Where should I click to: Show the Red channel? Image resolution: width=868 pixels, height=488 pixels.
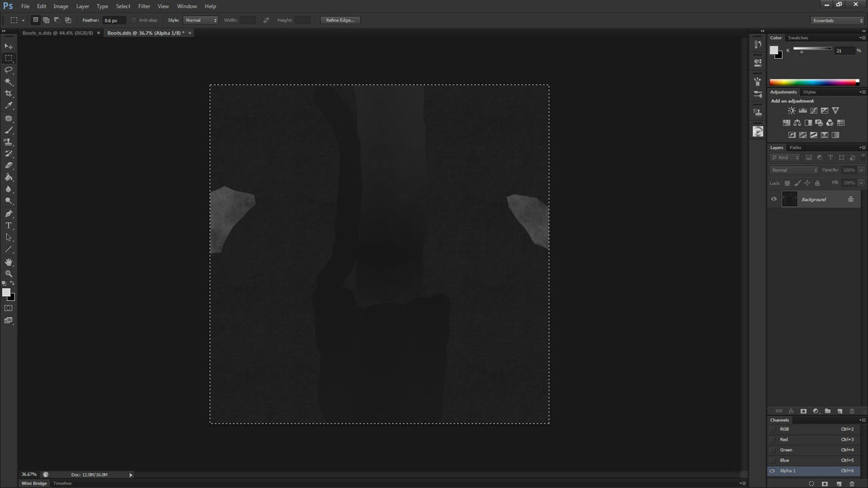772,439
